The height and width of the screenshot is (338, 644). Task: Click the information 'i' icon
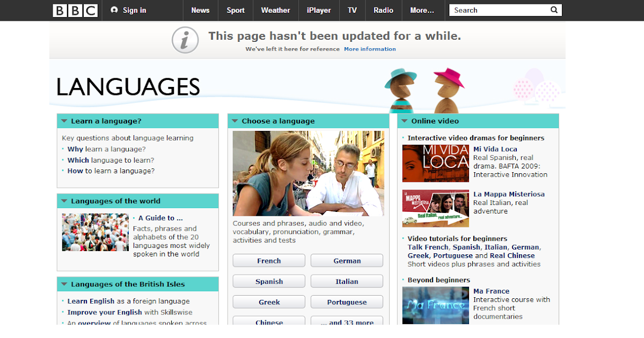click(x=185, y=40)
